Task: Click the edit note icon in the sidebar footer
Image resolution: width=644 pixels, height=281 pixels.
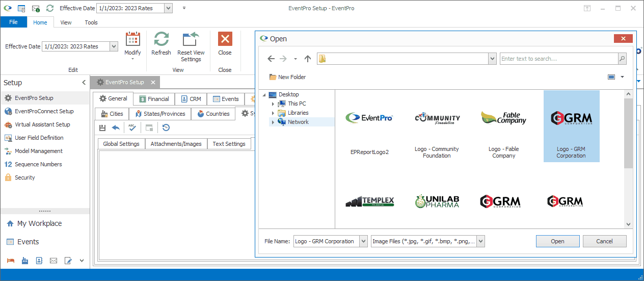Action: [x=68, y=261]
